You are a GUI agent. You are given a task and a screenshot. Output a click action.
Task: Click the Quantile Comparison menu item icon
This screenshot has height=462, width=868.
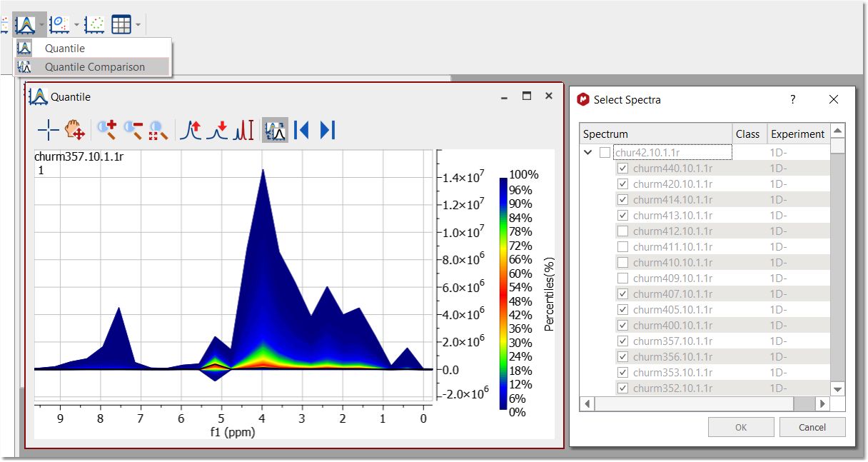(x=24, y=67)
